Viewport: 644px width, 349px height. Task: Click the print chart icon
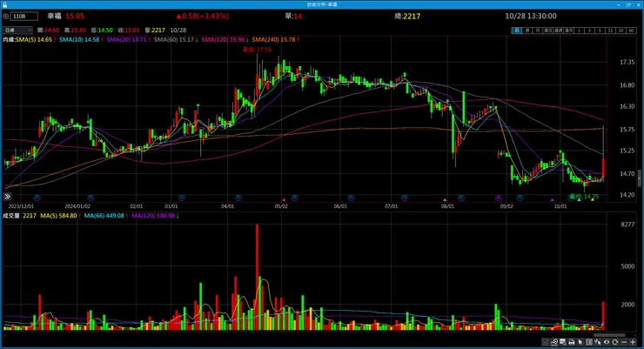(x=571, y=342)
